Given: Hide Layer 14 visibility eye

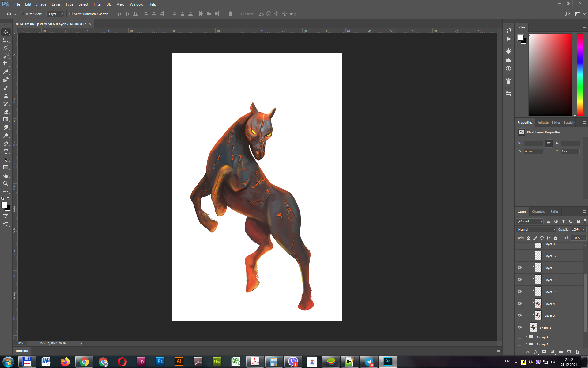Looking at the screenshot, I should [x=519, y=292].
